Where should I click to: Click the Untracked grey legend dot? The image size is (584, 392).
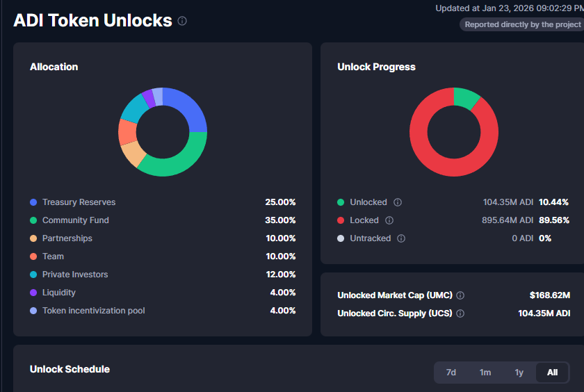[x=341, y=238]
